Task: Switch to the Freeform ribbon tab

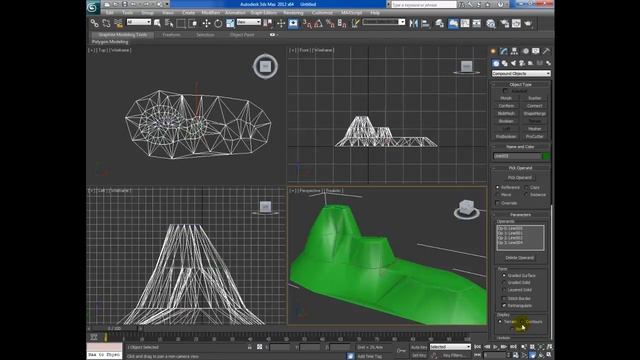Action: click(171, 35)
